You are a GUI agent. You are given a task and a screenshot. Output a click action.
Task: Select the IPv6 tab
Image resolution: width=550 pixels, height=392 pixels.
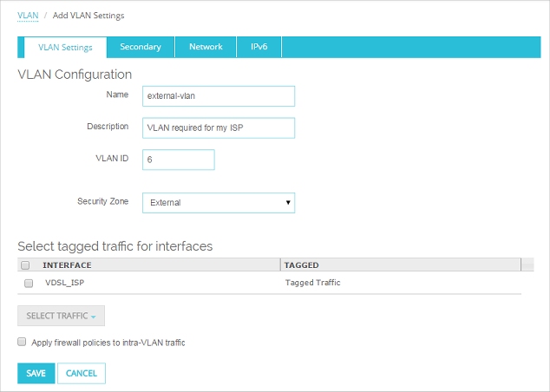(x=259, y=47)
